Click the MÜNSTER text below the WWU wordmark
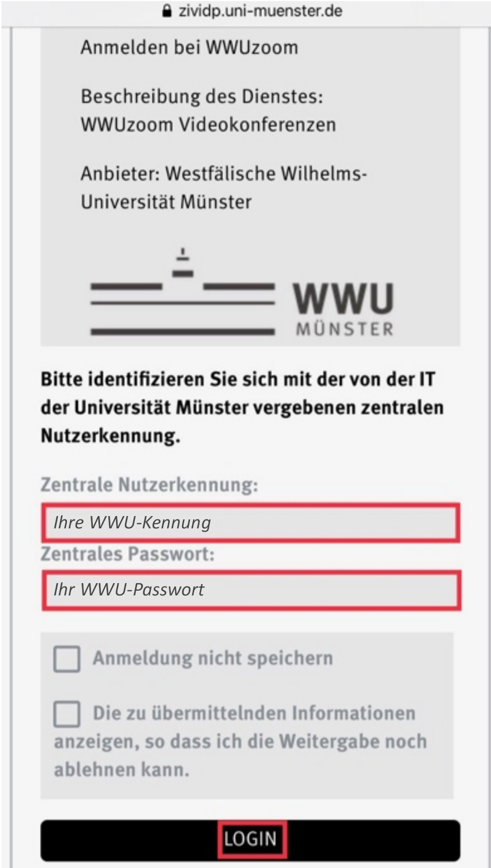The image size is (491, 868). [x=344, y=329]
